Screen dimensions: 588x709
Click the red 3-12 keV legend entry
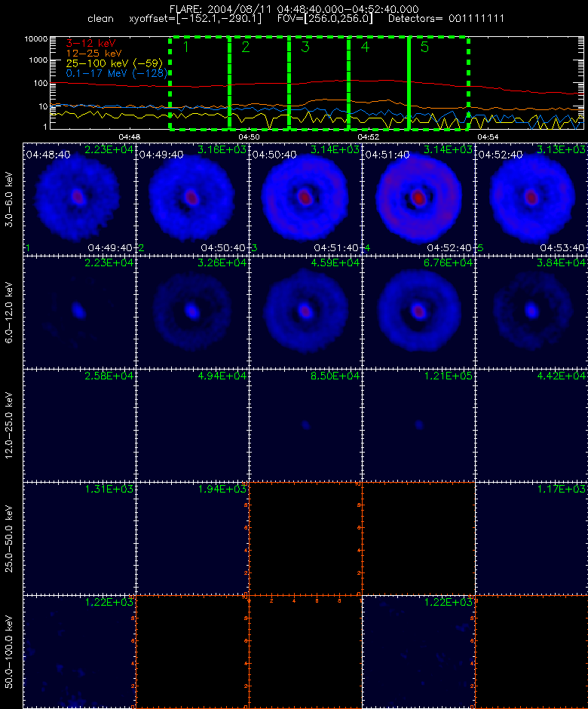[x=91, y=44]
